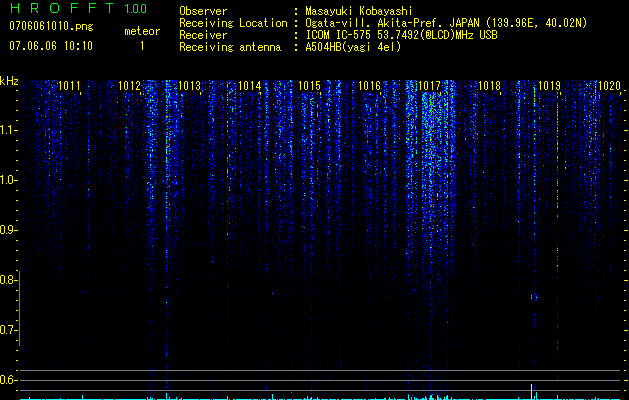
Task: Click the 0.6 frequency axis label
Action: [8, 380]
